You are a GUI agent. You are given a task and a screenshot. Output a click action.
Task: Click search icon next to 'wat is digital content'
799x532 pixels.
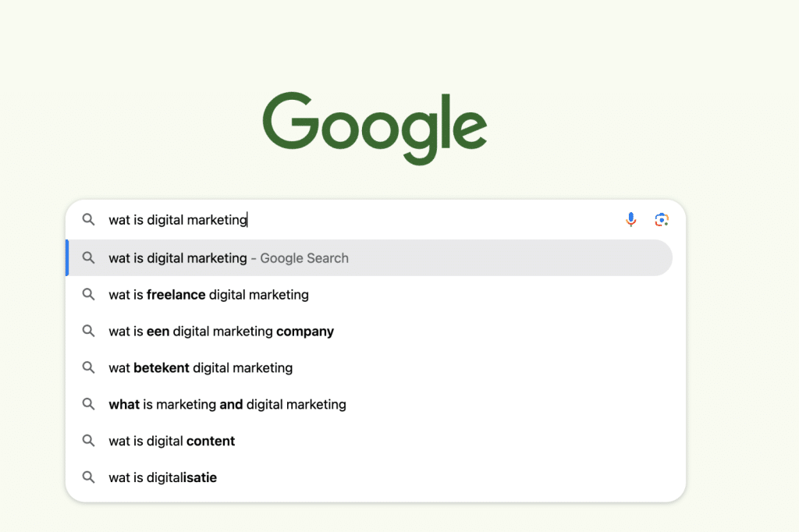click(89, 441)
